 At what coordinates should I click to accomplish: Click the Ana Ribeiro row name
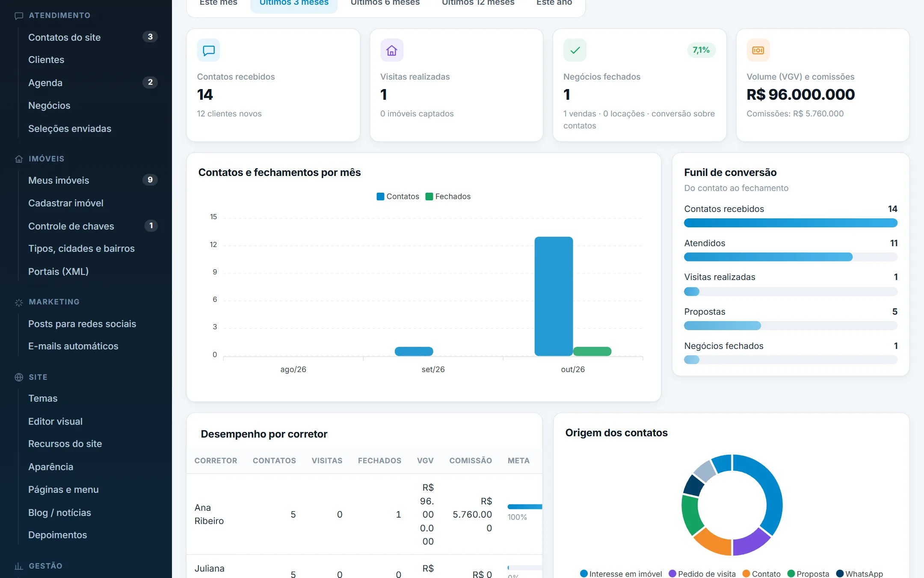[x=209, y=514]
